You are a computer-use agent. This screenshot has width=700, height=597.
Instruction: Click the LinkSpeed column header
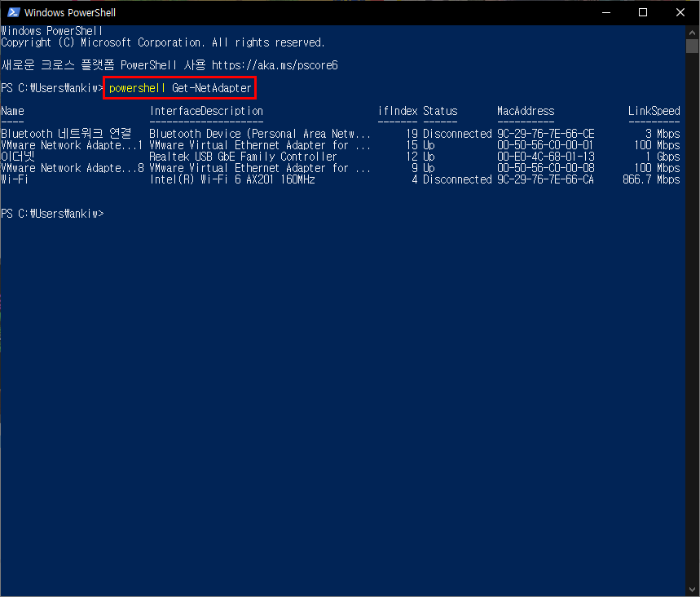click(654, 111)
